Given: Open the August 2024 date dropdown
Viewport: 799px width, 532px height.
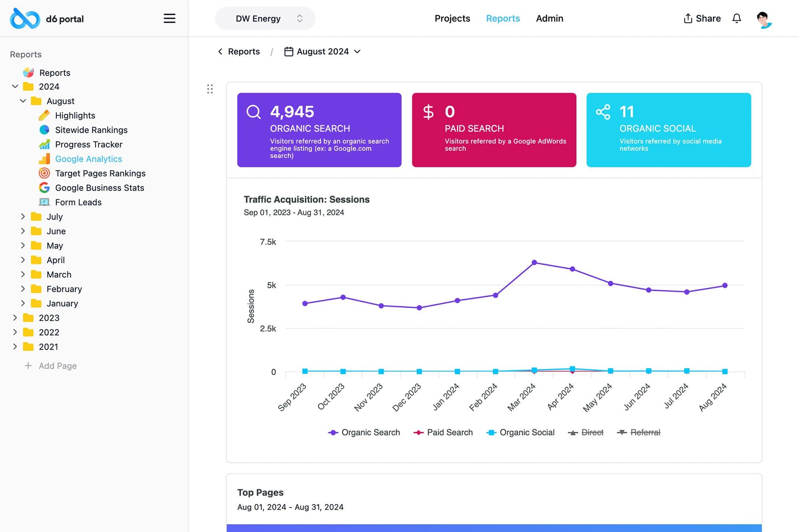Looking at the screenshot, I should tap(322, 52).
